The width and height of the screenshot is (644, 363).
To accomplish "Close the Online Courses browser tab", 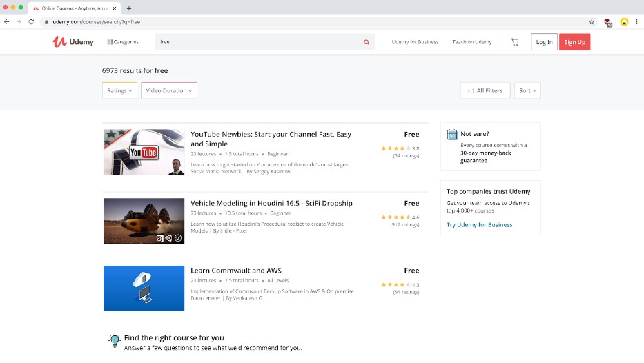I will click(114, 8).
